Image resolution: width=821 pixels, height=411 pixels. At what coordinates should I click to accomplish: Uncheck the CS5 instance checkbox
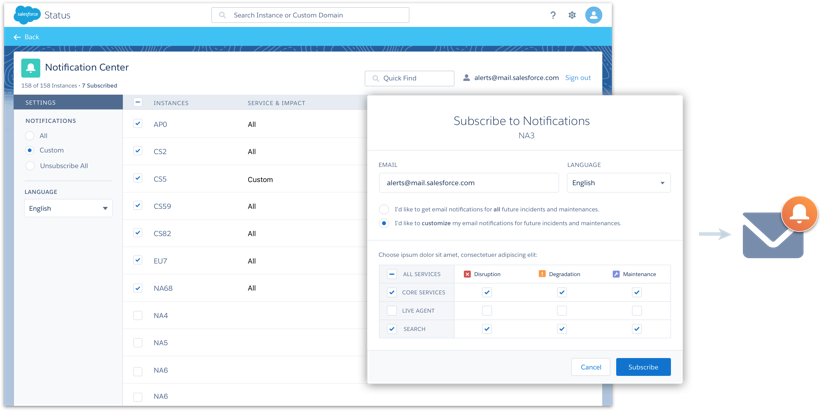coord(138,178)
